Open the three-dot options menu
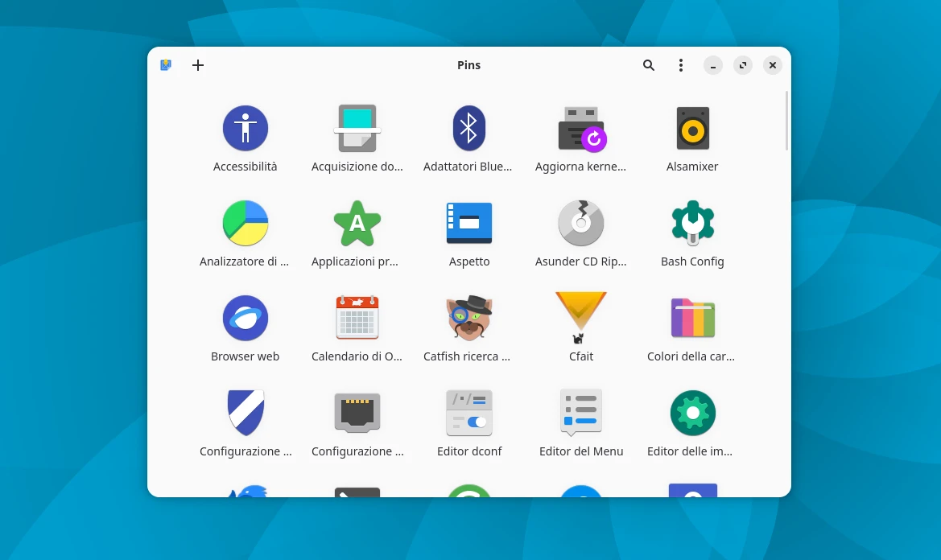Viewport: 941px width, 560px height. [681, 65]
